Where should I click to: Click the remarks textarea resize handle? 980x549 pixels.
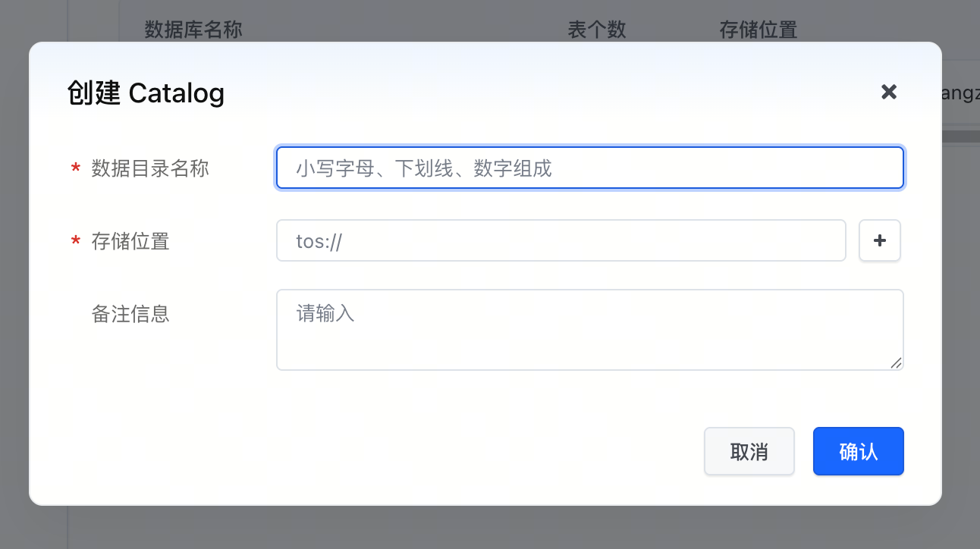[x=897, y=363]
